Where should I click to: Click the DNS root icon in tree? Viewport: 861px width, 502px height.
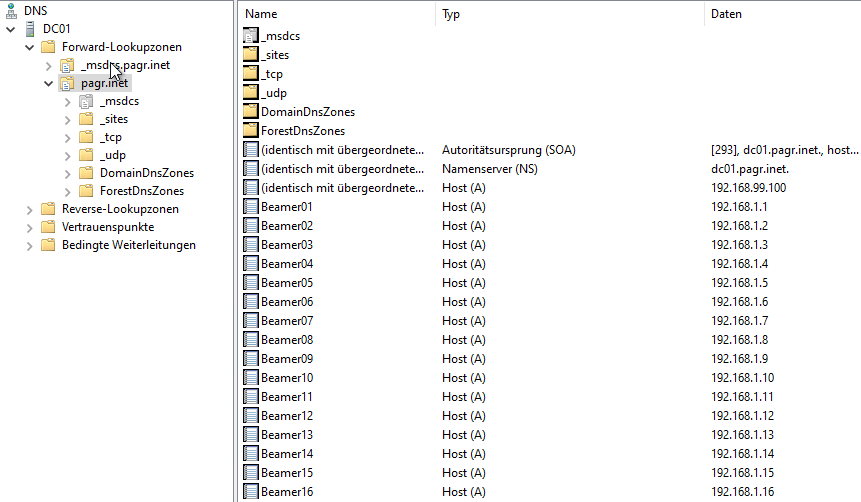(11, 10)
